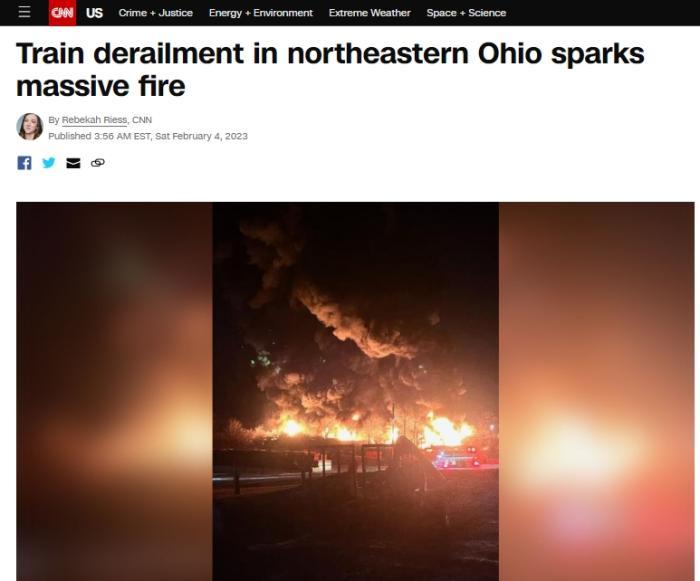Share article via email icon
The width and height of the screenshot is (700, 581).
(x=73, y=163)
